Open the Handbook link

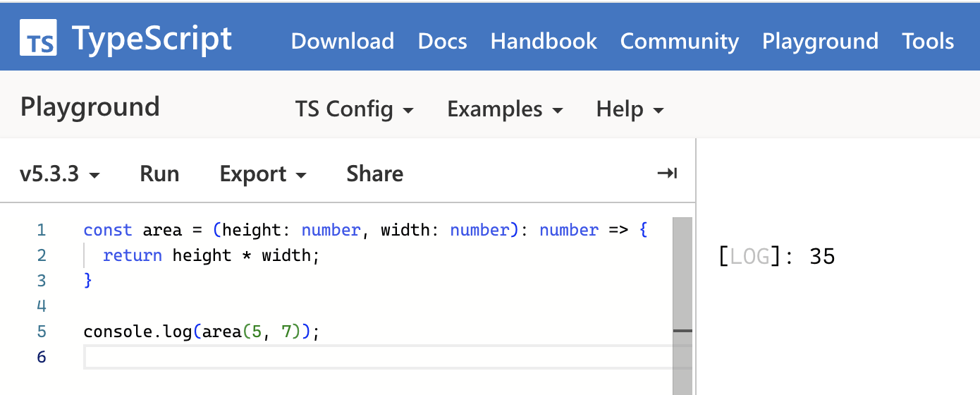[544, 41]
